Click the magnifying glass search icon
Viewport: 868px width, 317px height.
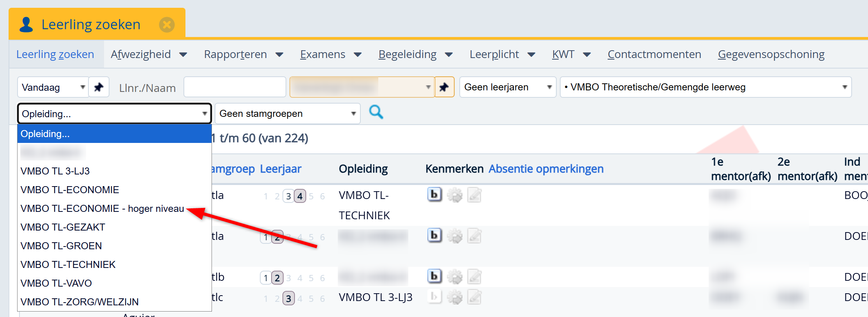376,112
